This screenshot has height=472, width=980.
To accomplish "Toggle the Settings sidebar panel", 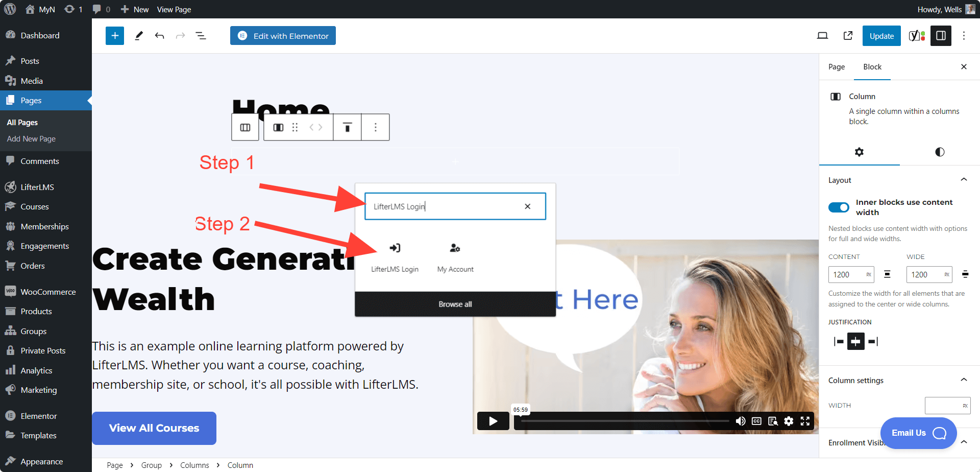I will [941, 36].
